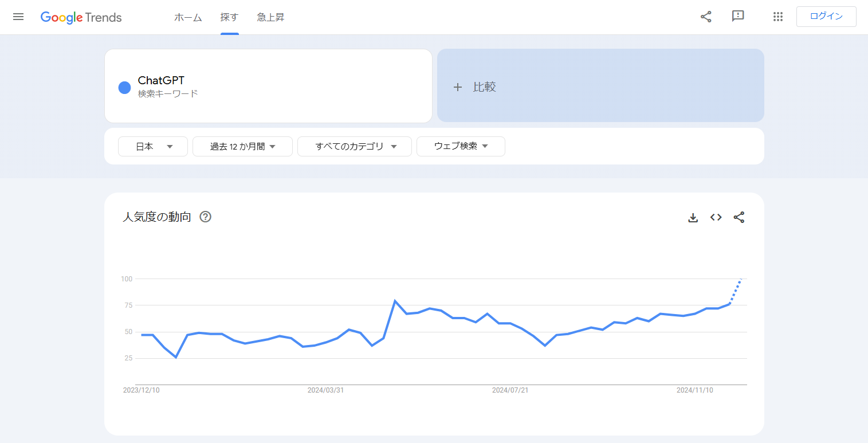Open the ウェブ検索 search type dropdown
This screenshot has width=868, height=443.
pyautogui.click(x=460, y=146)
